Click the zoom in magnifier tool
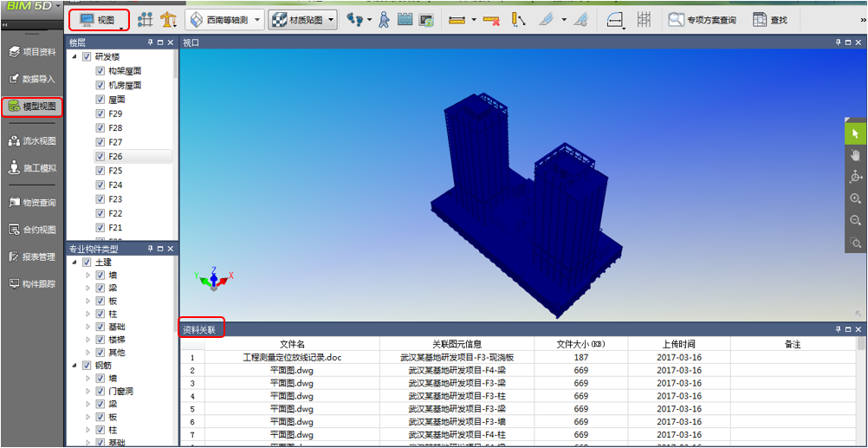Viewport: 868px width, 448px height. click(856, 198)
